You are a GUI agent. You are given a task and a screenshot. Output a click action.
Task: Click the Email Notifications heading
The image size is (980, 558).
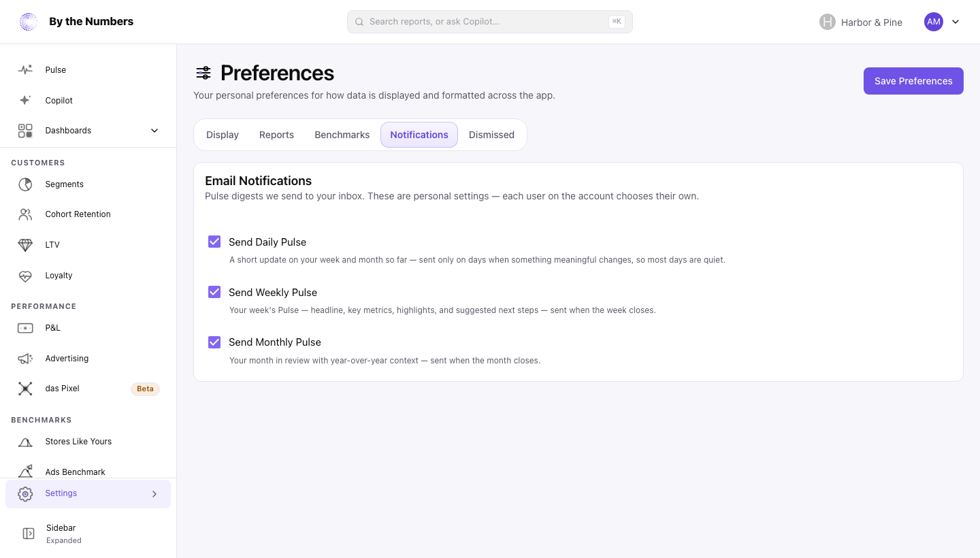259,181
